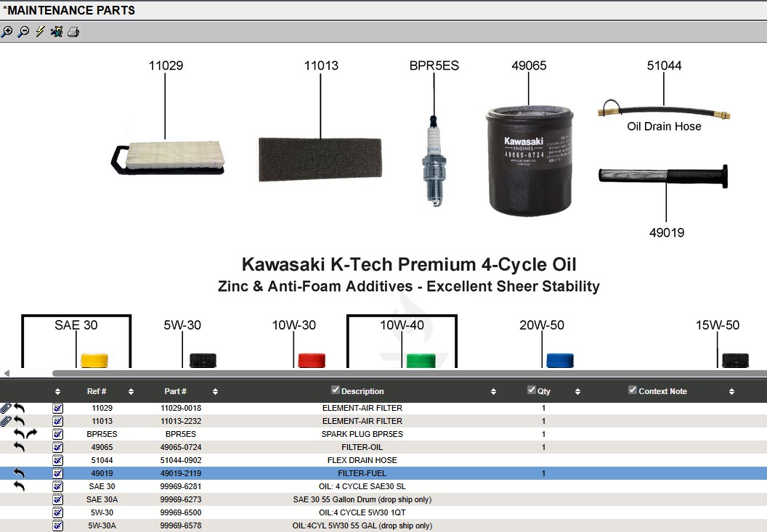Click the note icon on 51044 row
This screenshot has height=532, width=767.
point(58,460)
